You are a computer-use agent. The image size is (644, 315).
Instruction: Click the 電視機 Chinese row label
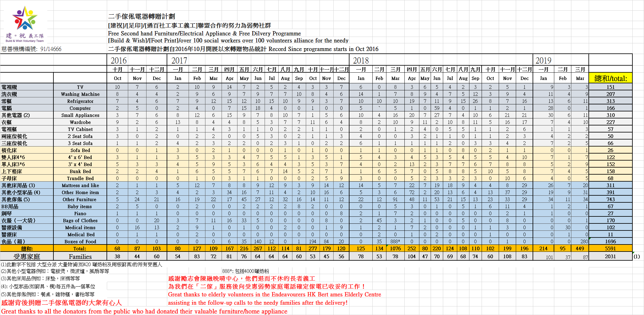(x=27, y=87)
